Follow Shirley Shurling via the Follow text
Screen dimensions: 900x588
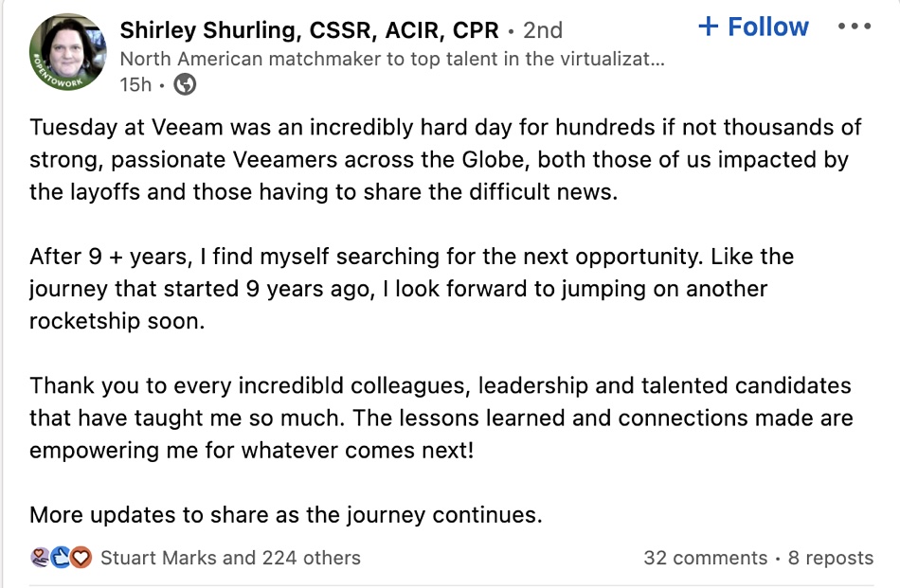[768, 27]
